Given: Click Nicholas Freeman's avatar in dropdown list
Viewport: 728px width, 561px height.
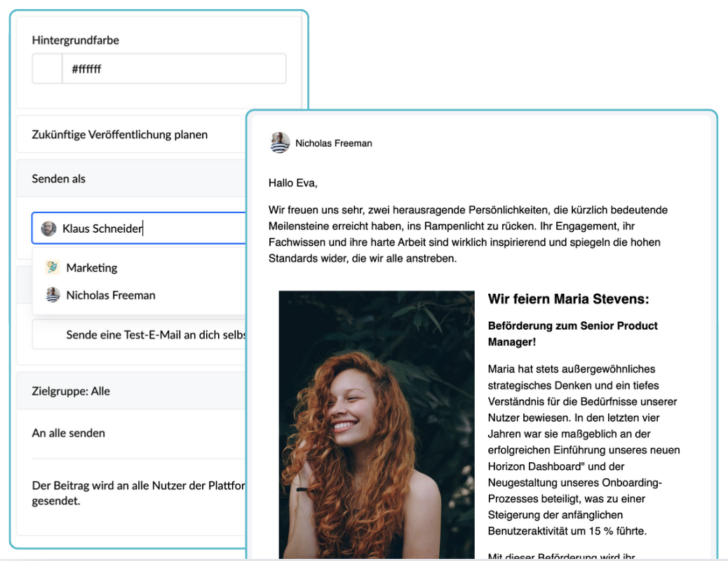Looking at the screenshot, I should point(53,295).
